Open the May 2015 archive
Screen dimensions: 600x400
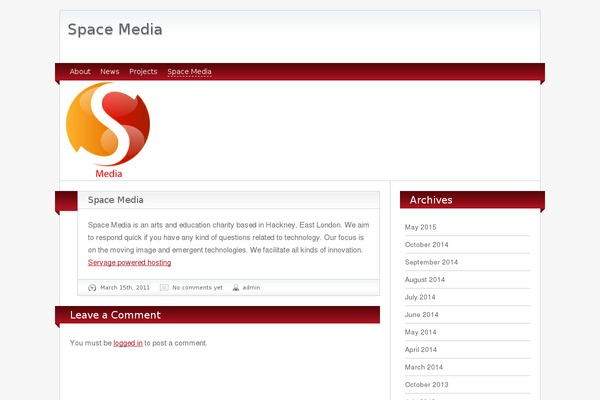click(x=421, y=227)
